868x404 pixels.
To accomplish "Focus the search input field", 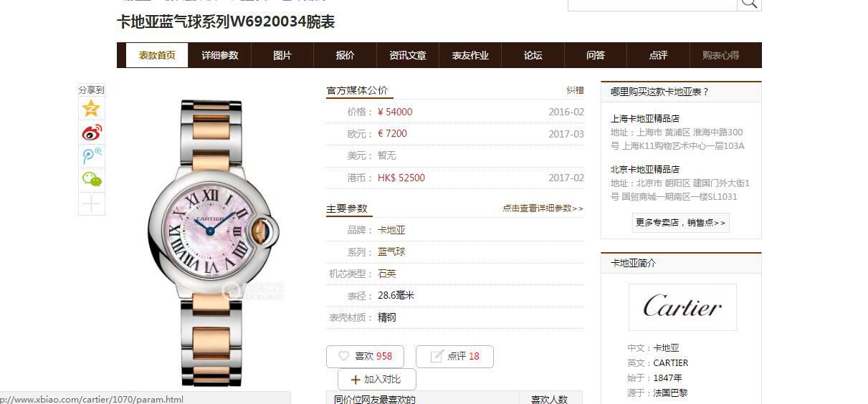I will coord(652,4).
